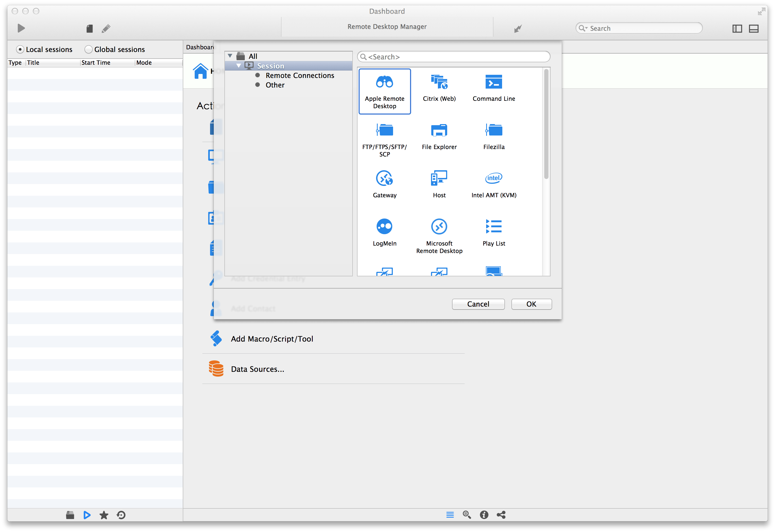
Task: Select the Gateway session icon
Action: point(384,178)
